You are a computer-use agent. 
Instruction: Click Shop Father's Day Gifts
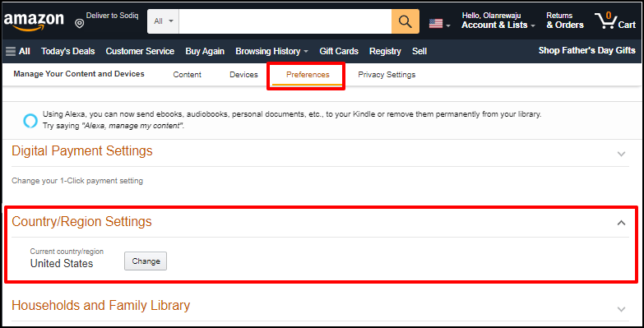pos(587,50)
